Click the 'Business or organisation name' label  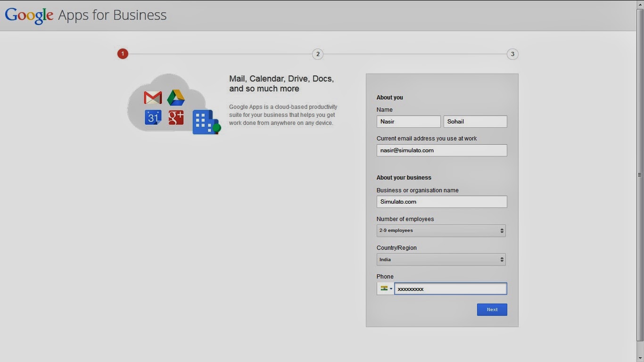[x=418, y=190]
